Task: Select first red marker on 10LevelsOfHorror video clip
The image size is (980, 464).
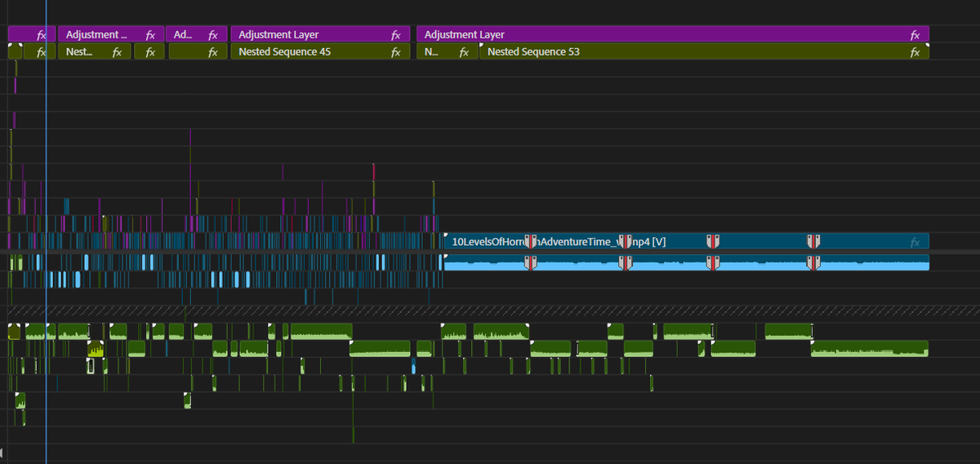Action: (530, 241)
